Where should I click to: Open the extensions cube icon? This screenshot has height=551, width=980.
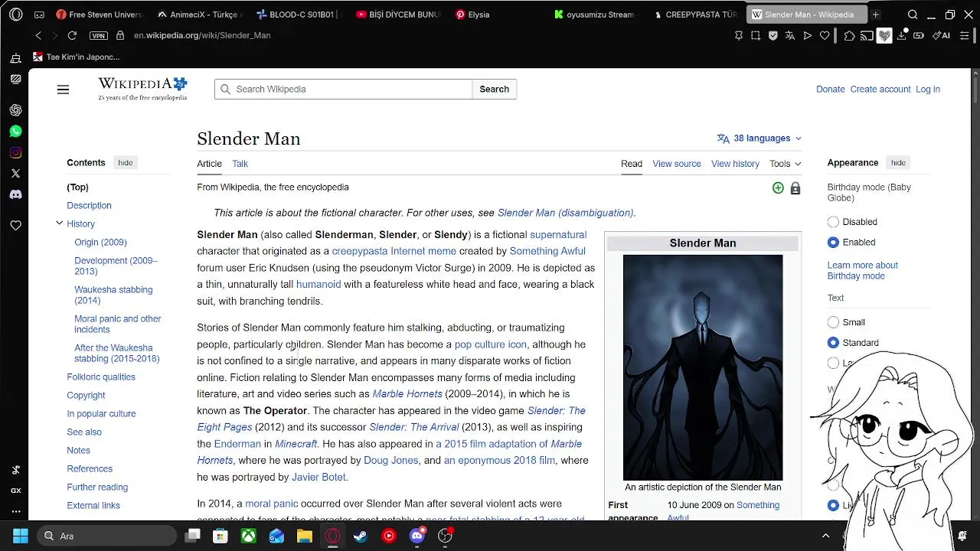pos(849,35)
